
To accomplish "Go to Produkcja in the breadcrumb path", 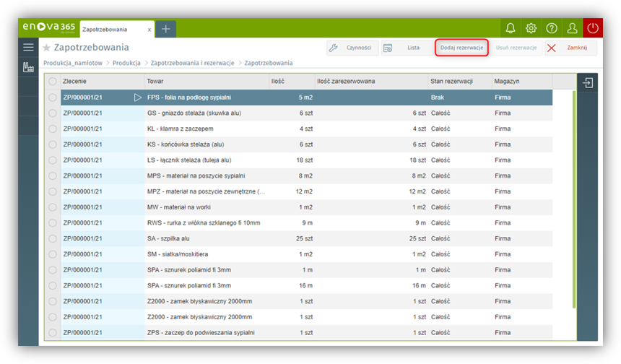I will coord(126,64).
